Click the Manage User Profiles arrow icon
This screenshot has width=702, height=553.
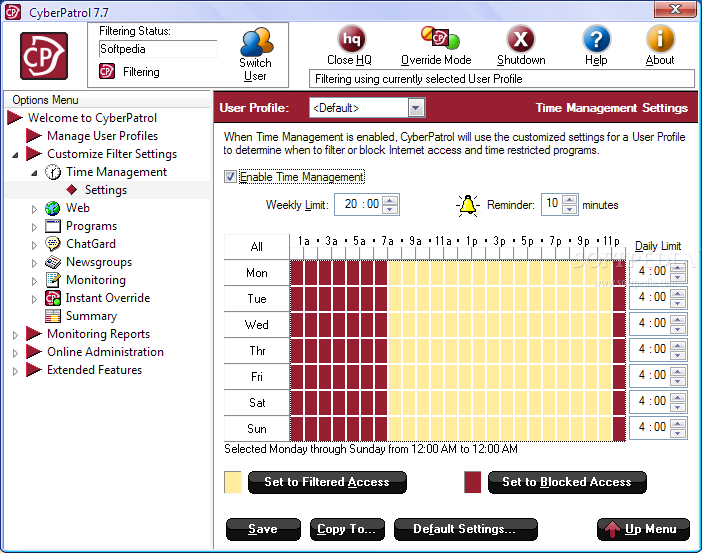point(34,136)
